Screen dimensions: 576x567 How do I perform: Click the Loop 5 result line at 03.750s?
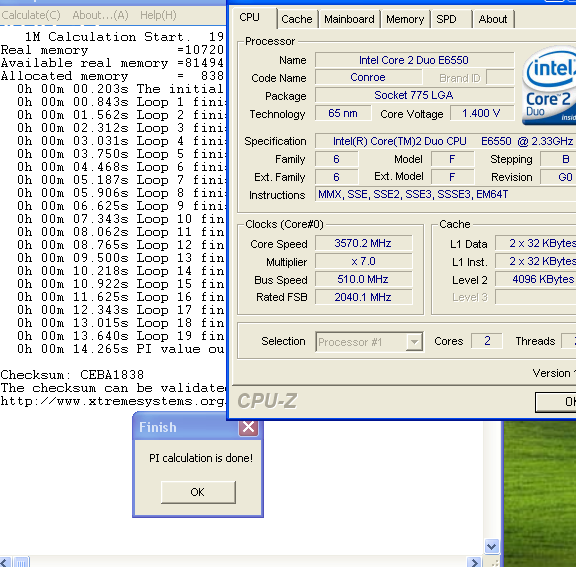121,154
